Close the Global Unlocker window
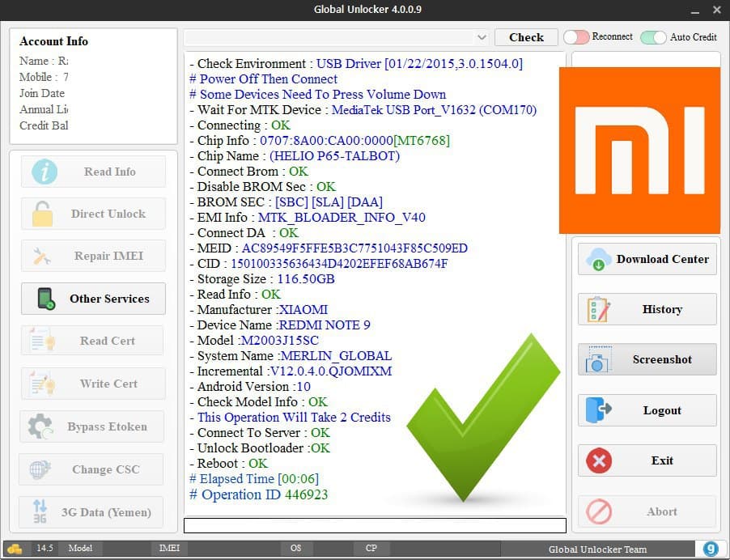 click(x=717, y=10)
